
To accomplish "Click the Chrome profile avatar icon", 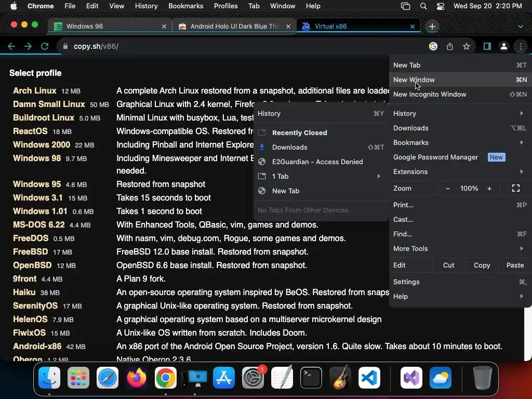I will pyautogui.click(x=504, y=46).
